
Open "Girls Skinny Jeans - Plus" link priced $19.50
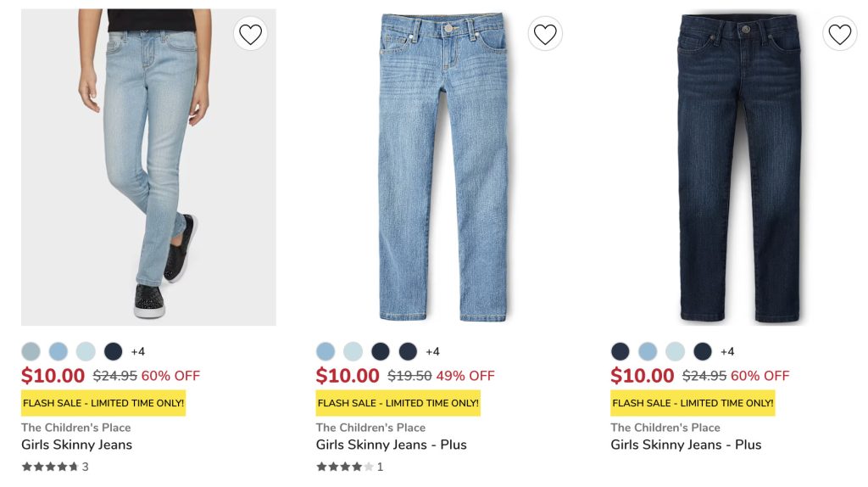(391, 445)
